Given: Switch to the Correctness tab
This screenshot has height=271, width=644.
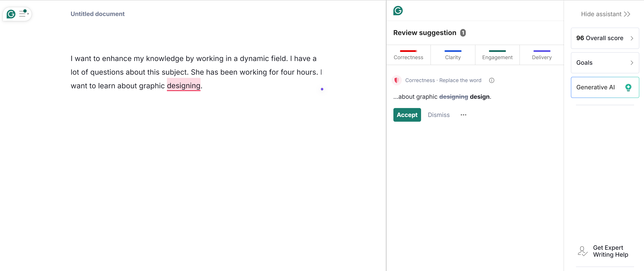Looking at the screenshot, I should [408, 55].
